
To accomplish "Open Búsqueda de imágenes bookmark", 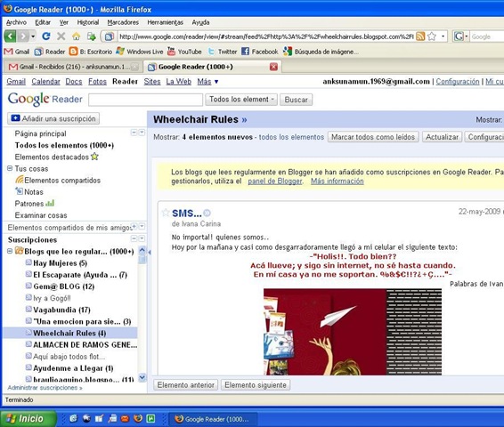I will (321, 52).
